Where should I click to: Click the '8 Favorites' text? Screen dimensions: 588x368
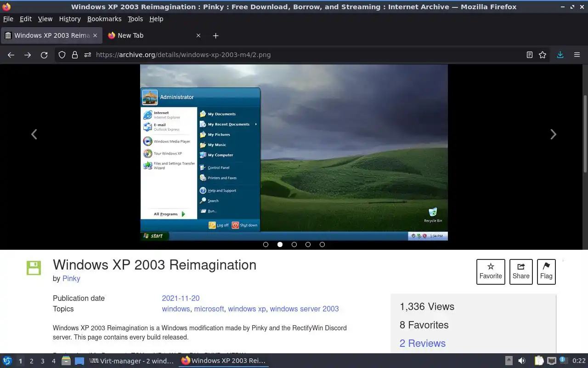(424, 325)
